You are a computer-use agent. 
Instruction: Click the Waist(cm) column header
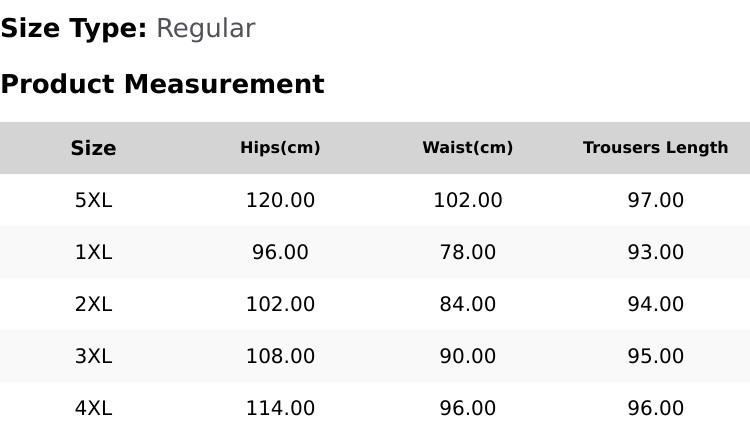[467, 147]
